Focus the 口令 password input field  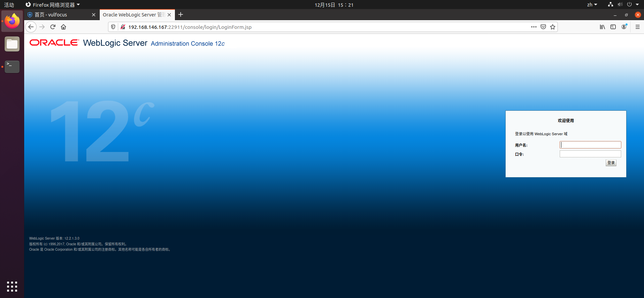590,154
